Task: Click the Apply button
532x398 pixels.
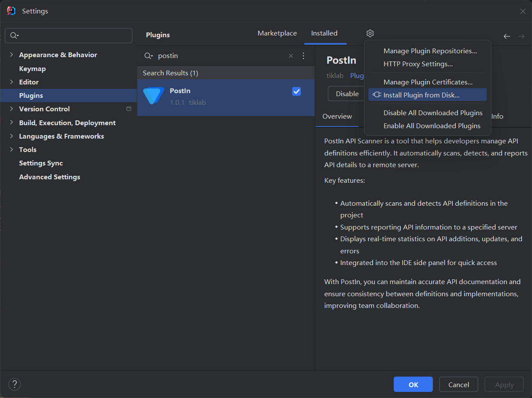Action: 504,385
